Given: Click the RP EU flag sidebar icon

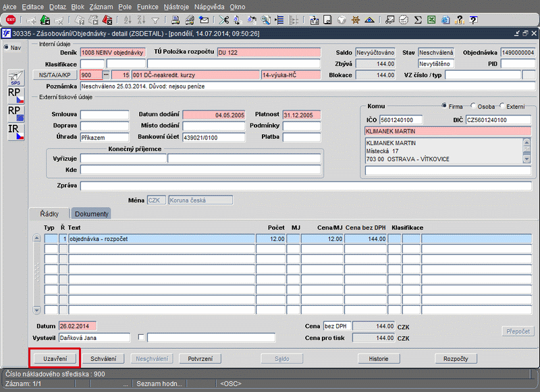Looking at the screenshot, I should coord(16,113).
